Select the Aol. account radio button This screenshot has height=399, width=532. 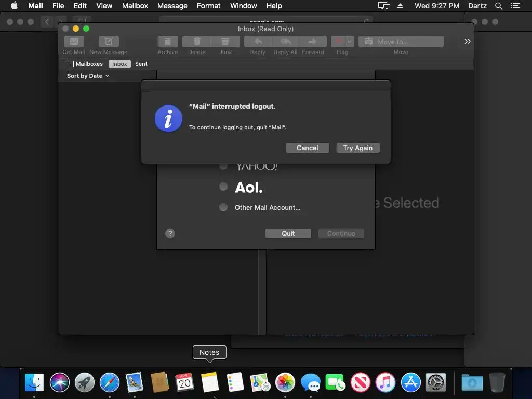coord(223,187)
